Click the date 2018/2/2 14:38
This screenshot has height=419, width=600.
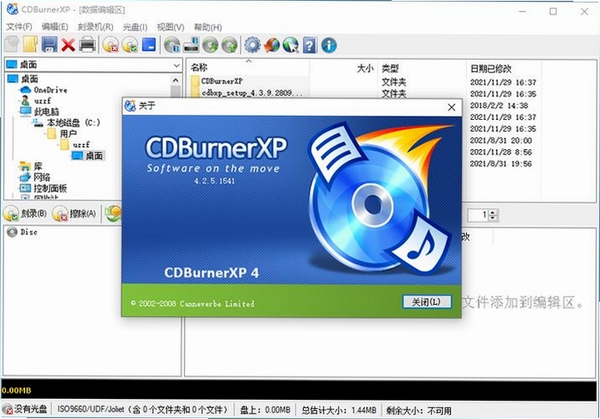(x=499, y=105)
